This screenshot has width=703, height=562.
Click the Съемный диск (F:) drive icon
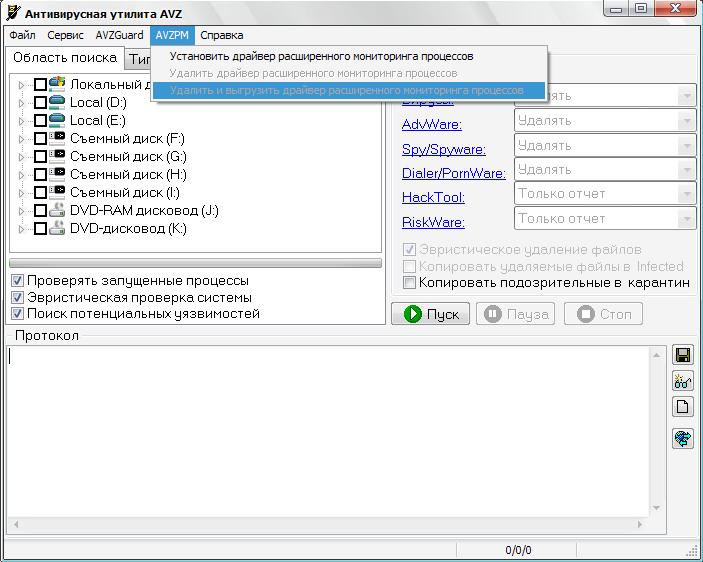pos(57,138)
